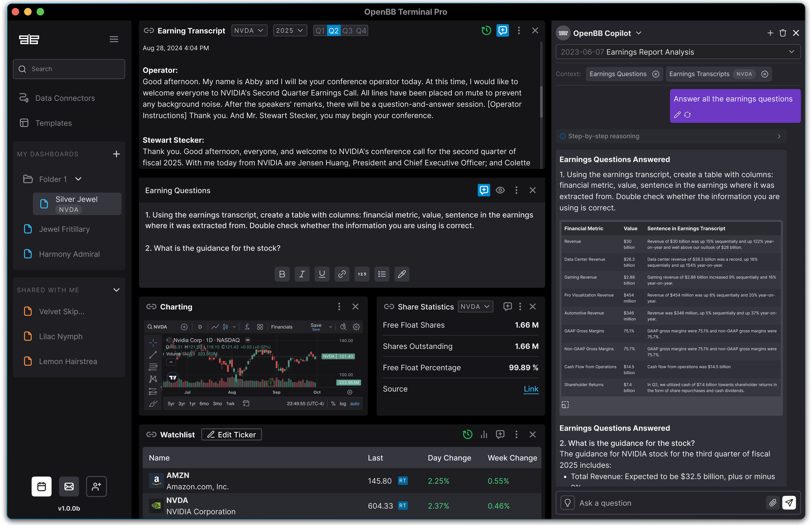
Task: Click the trash icon in Copilot header
Action: point(783,33)
